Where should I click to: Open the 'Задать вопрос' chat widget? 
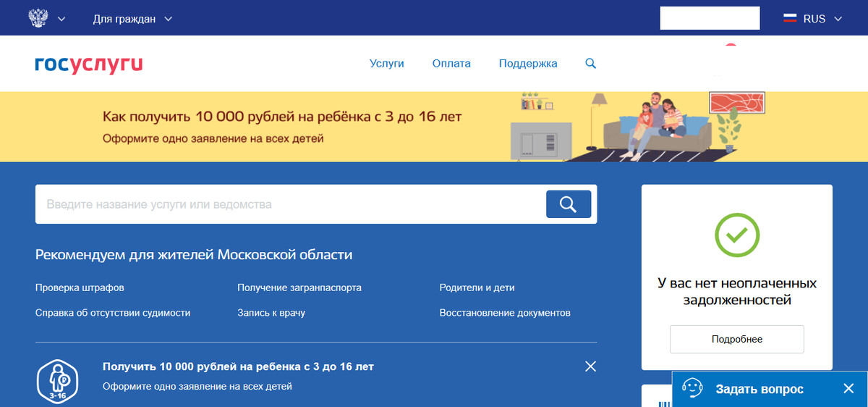coord(759,389)
